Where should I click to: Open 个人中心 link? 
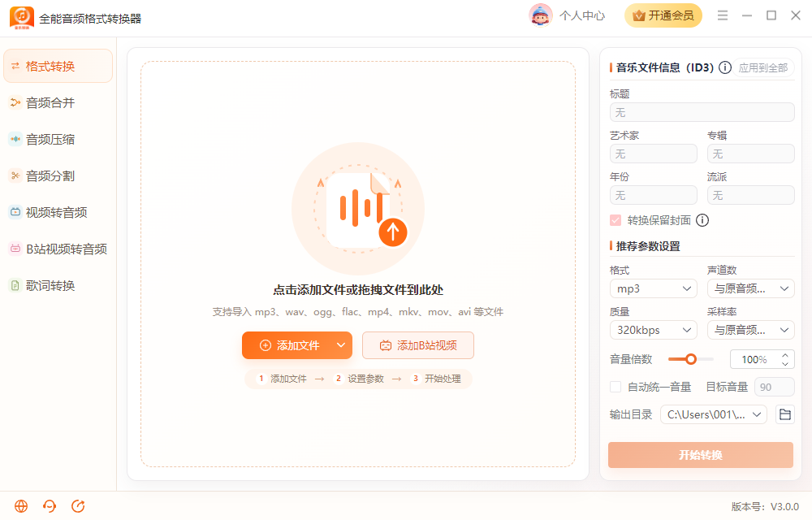[582, 15]
